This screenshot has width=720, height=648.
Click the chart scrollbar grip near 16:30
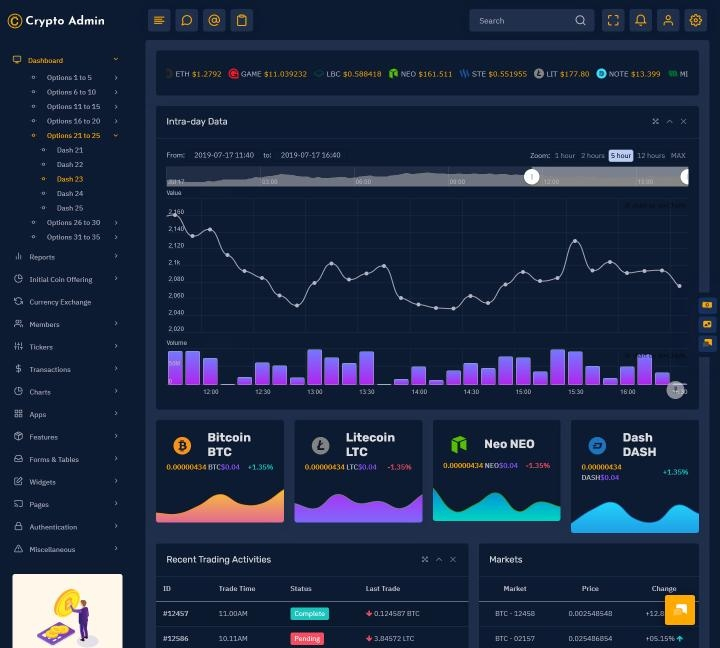tap(675, 390)
